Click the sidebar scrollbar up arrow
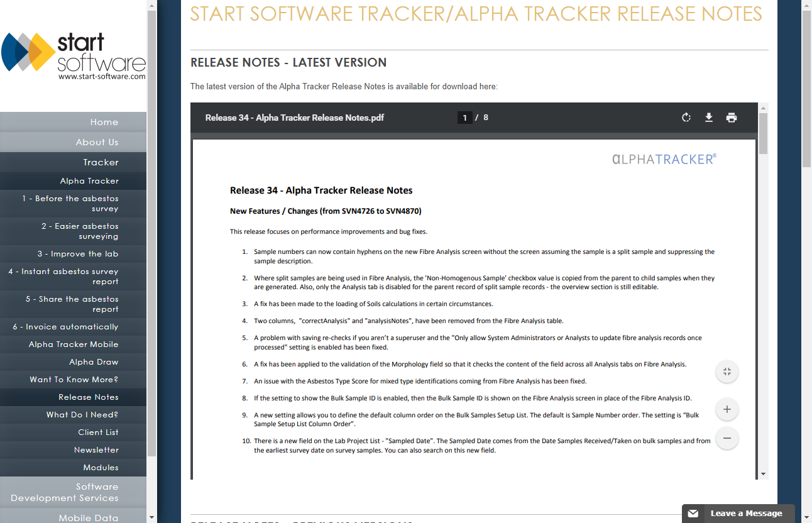The image size is (812, 523). 151,5
